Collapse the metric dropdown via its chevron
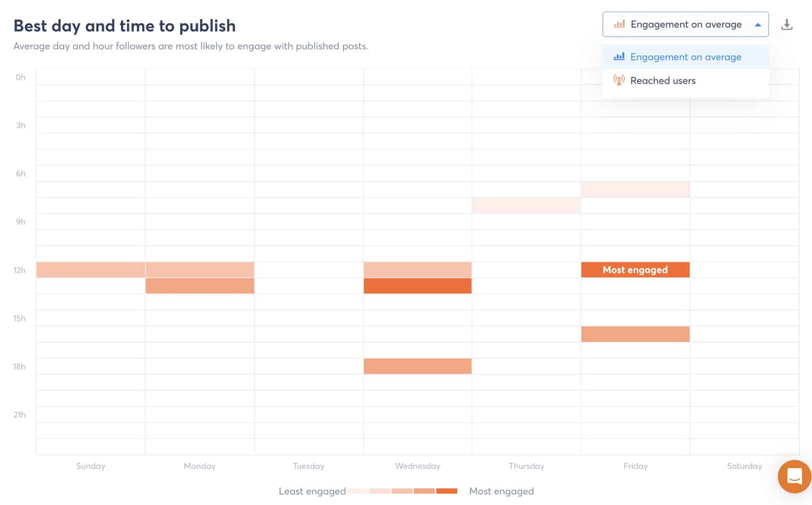Viewport: 812px width, 505px height. (x=758, y=24)
